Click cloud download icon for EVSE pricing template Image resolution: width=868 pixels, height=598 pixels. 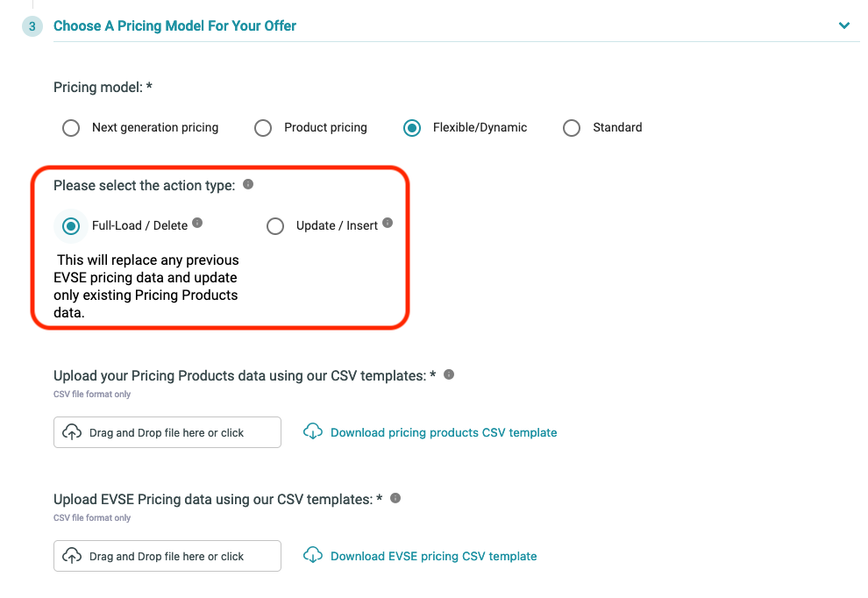[x=313, y=555]
